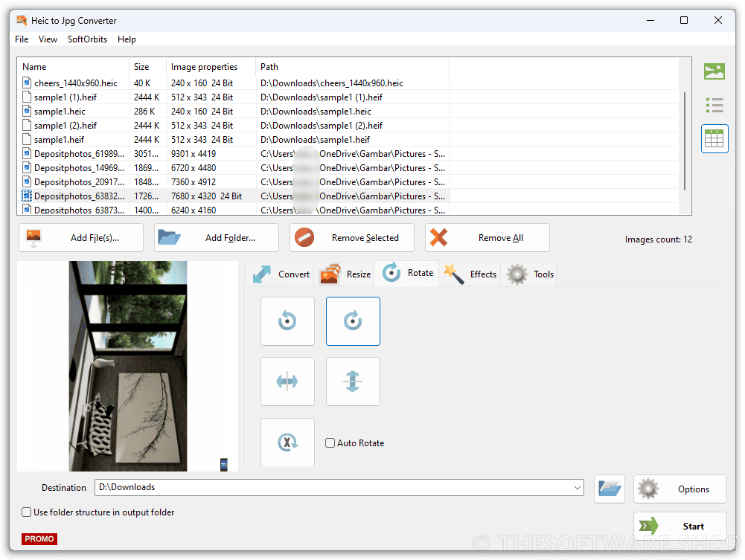Click the file icon of Depositphotos_20917

pyautogui.click(x=27, y=182)
